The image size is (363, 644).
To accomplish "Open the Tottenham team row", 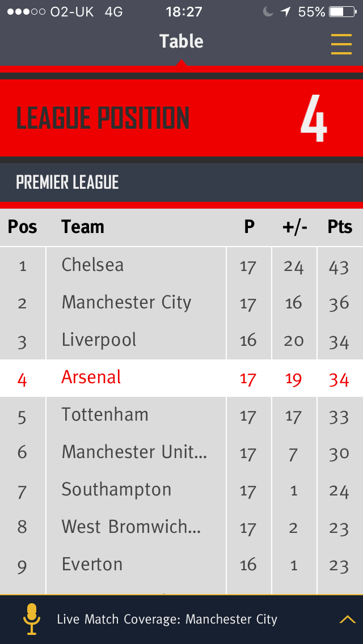I will (x=181, y=415).
